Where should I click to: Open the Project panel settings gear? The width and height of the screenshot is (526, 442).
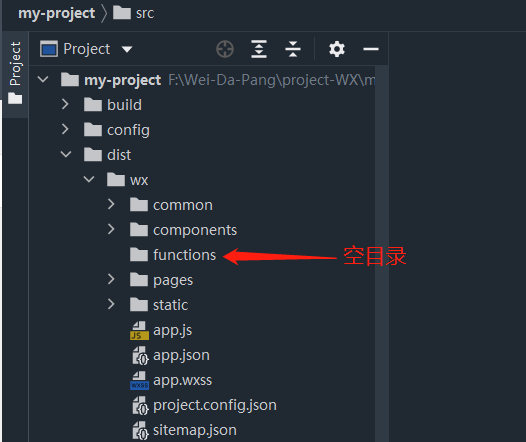[337, 49]
